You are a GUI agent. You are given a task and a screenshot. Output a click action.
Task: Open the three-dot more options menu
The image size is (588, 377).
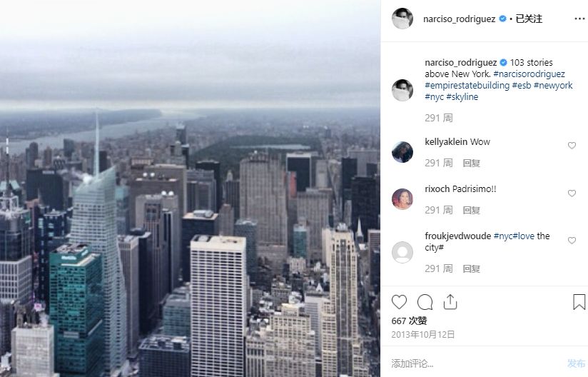tap(579, 19)
